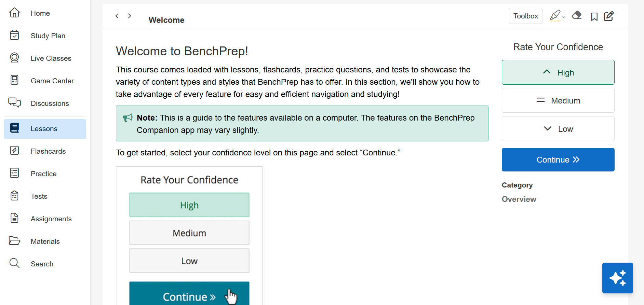Screen dimensions: 644x305
Task: Open Study Plan from sidebar
Action: coord(48,36)
